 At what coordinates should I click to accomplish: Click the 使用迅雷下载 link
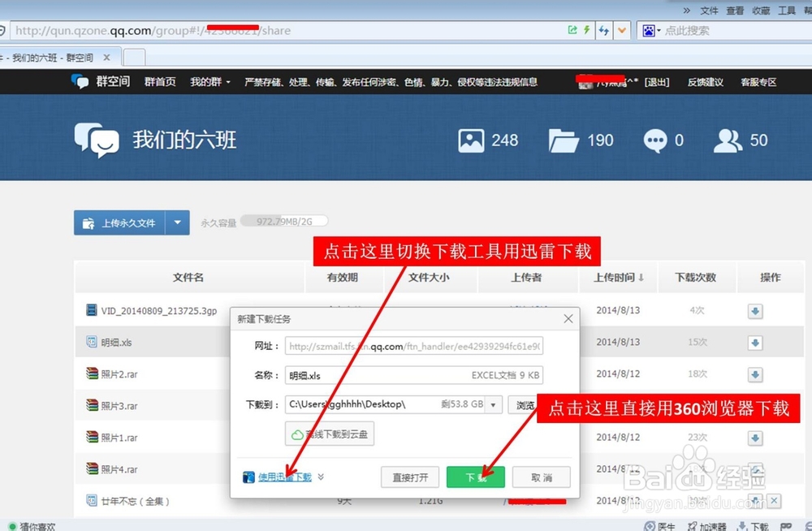285,477
